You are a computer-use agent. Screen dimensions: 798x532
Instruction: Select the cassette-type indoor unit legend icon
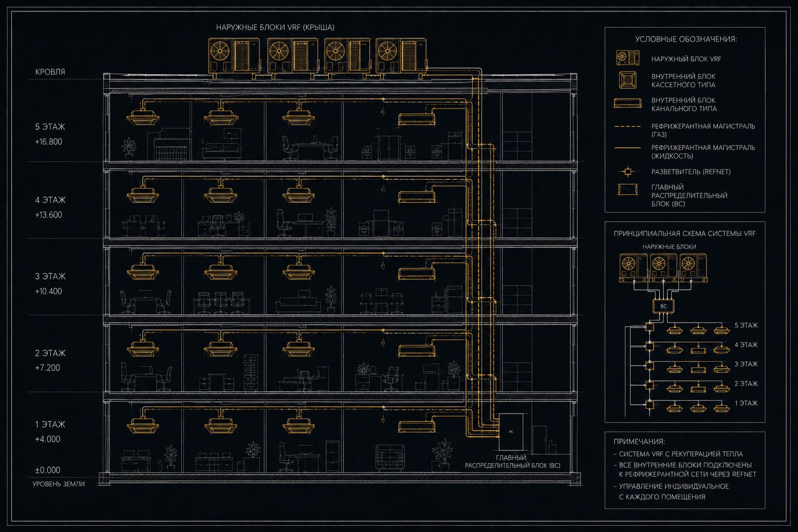628,80
